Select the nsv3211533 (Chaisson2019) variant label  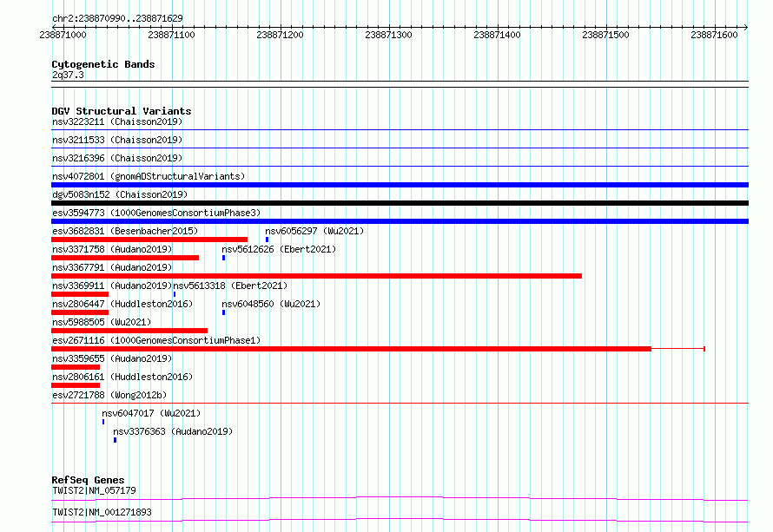(x=117, y=140)
